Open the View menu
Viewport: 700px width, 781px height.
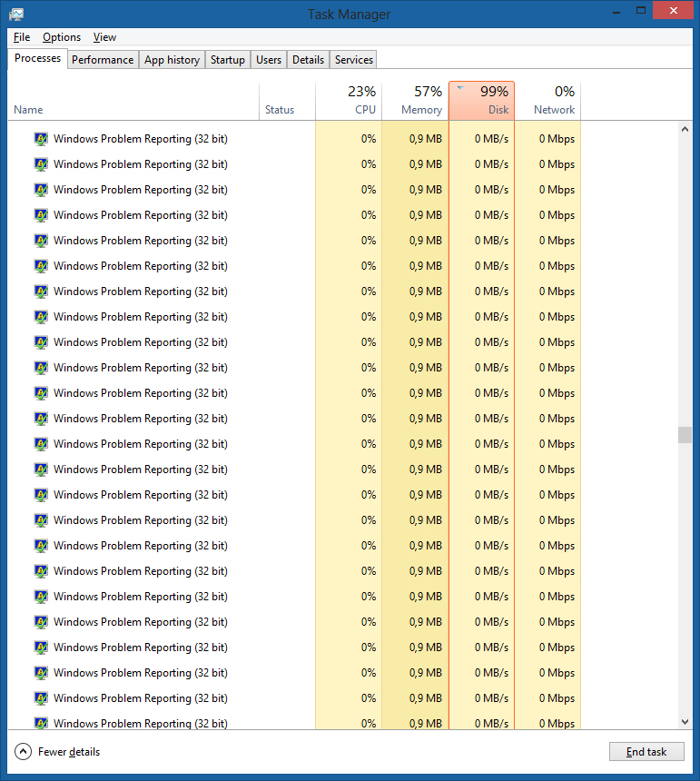104,37
